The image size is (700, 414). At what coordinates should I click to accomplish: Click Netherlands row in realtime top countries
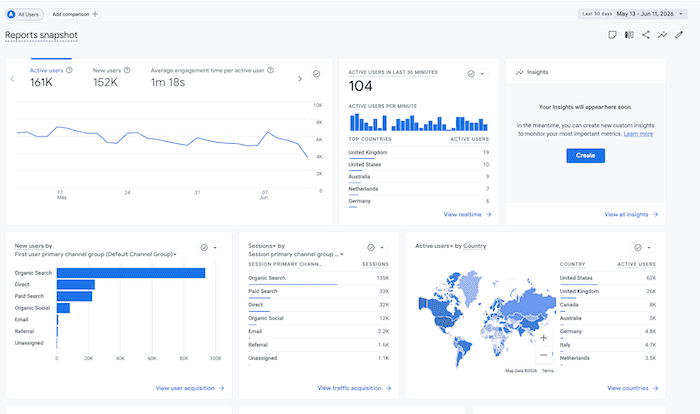click(x=418, y=189)
